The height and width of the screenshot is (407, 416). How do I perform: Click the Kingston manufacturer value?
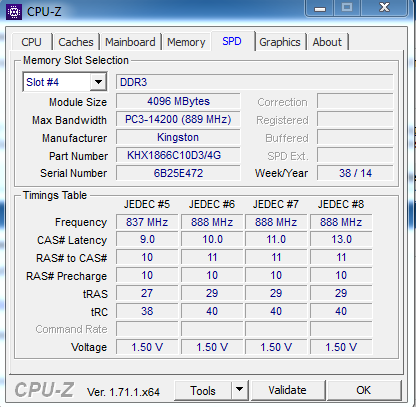coord(178,137)
